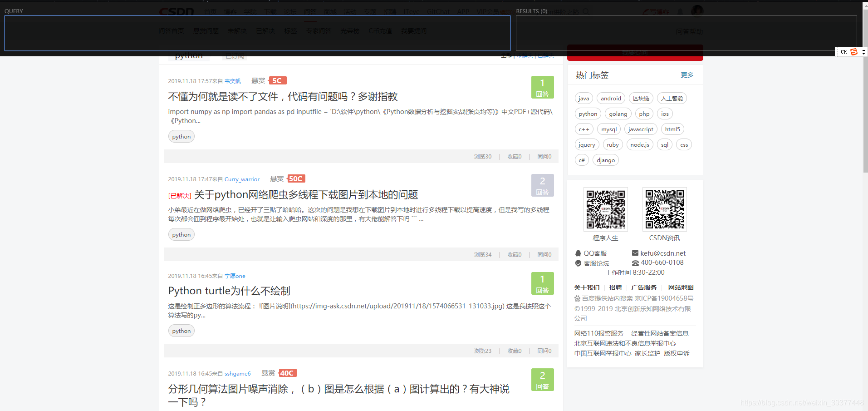Open the GitChat menu item
The image size is (868, 411).
[437, 11]
